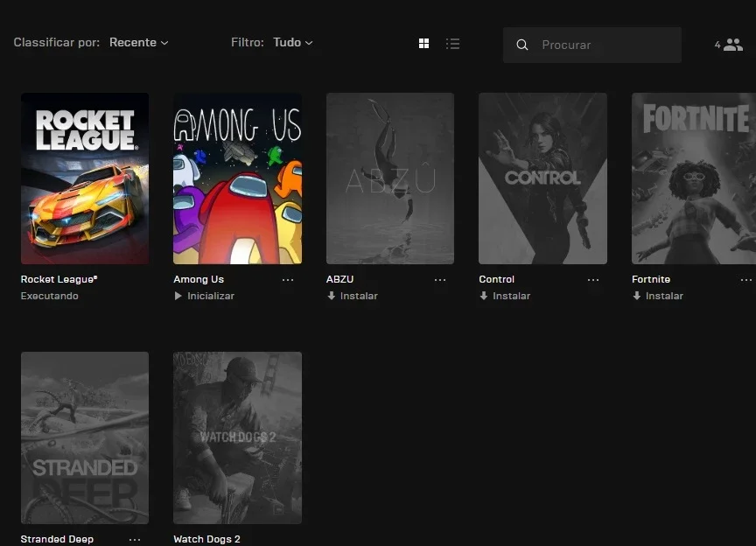Click the download arrow under Control
Screen dimensions: 756x546
tap(484, 296)
